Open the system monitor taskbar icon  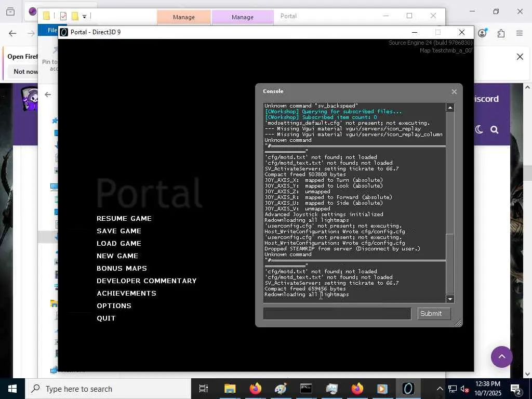[x=331, y=389]
